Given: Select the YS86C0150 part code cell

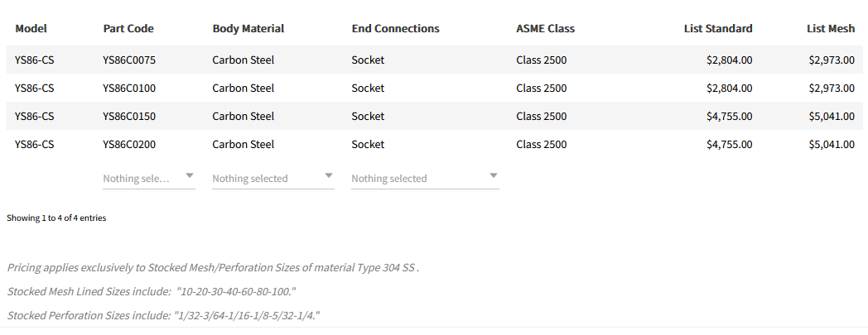Looking at the screenshot, I should (129, 116).
